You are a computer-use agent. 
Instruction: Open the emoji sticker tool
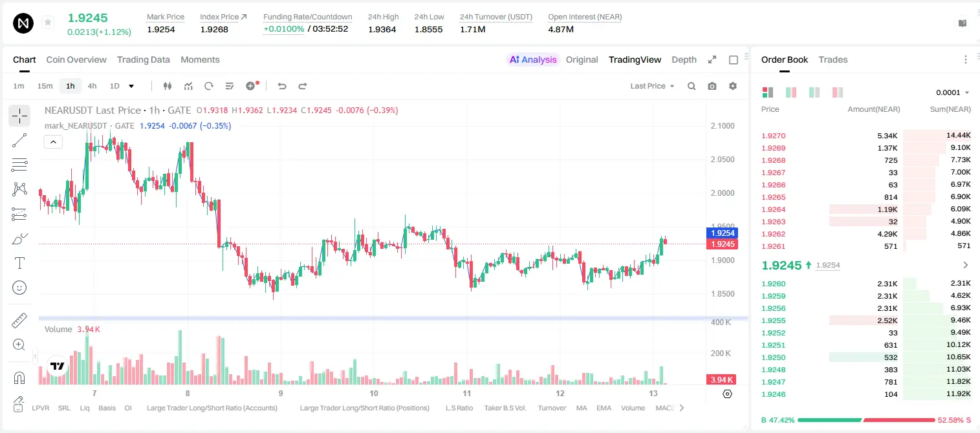click(19, 288)
